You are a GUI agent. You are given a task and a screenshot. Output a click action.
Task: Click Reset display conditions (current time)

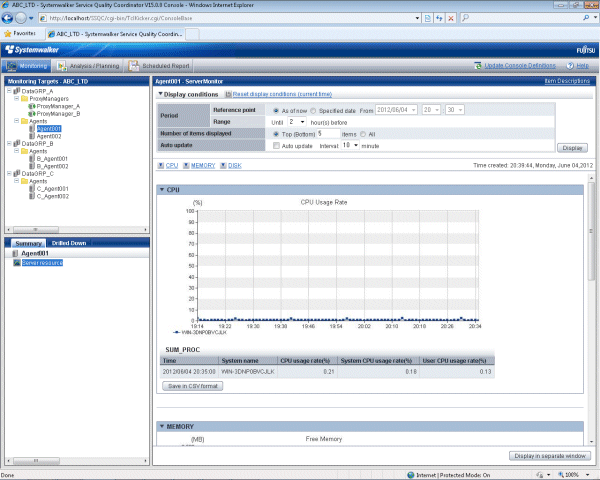[x=282, y=94]
